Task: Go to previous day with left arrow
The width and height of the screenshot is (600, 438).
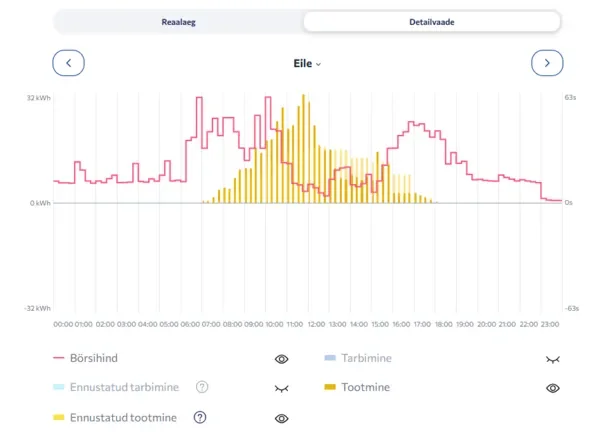Action: click(68, 63)
